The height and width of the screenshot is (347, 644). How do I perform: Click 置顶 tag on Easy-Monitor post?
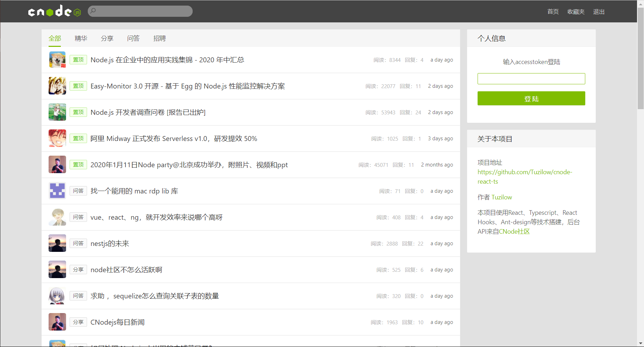tap(78, 86)
